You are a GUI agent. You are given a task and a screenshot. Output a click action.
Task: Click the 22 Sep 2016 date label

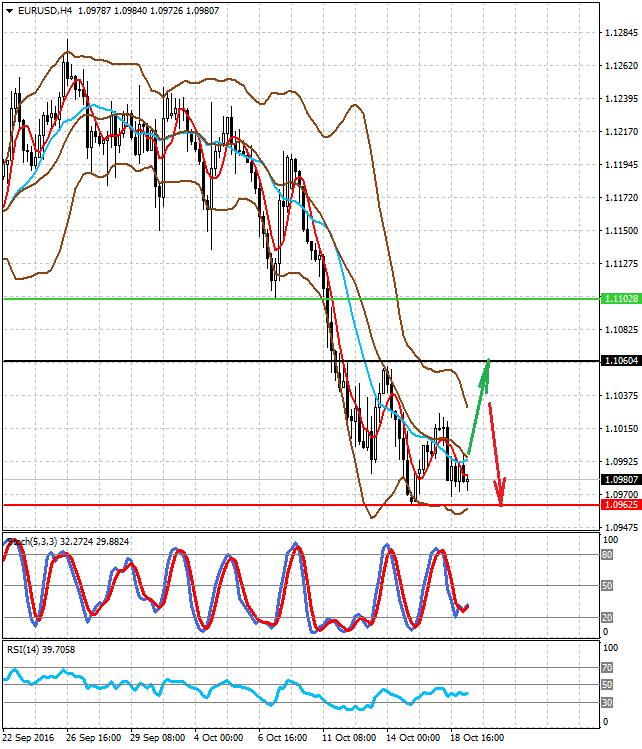click(x=28, y=738)
